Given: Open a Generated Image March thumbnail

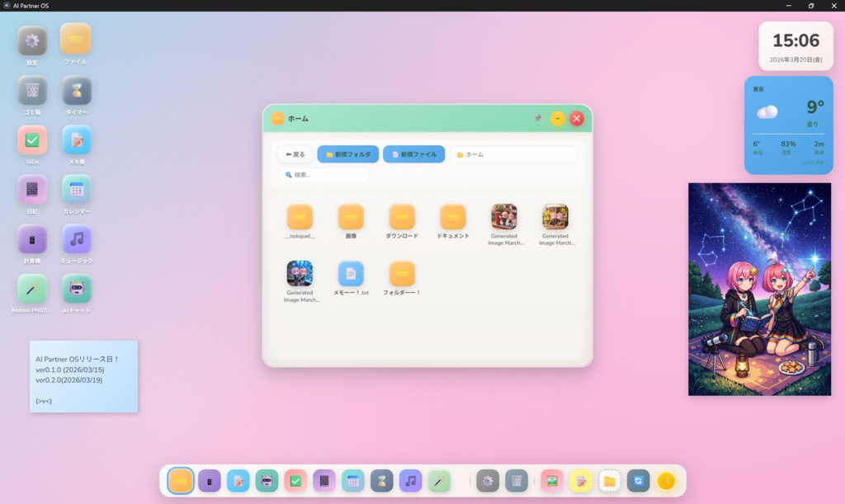Looking at the screenshot, I should click(x=503, y=217).
